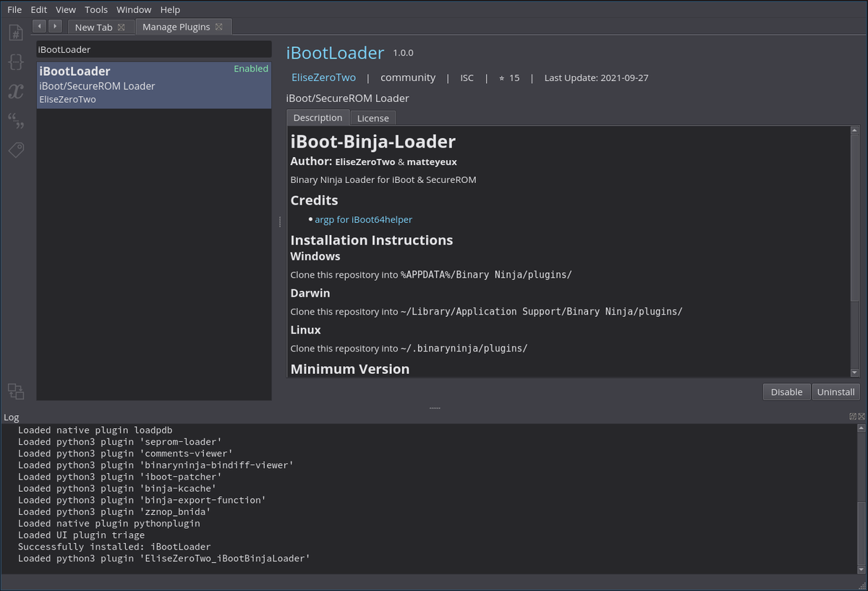Click log line 'Loaded python3 plugin 'seprom-loader''

click(x=120, y=442)
